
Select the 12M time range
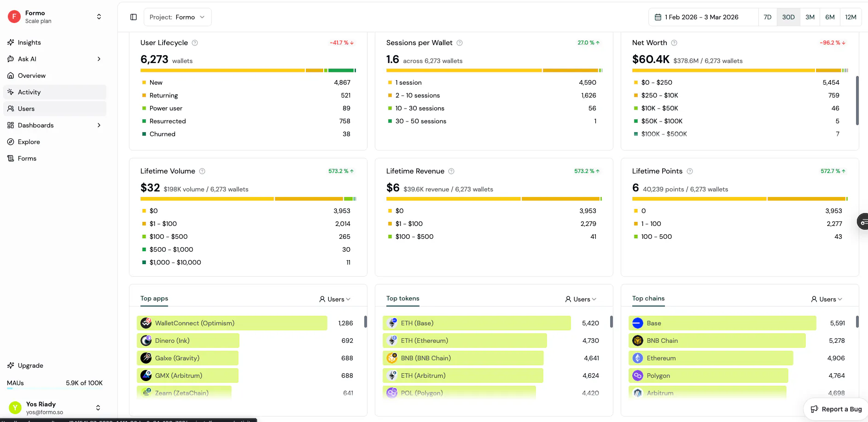[851, 17]
